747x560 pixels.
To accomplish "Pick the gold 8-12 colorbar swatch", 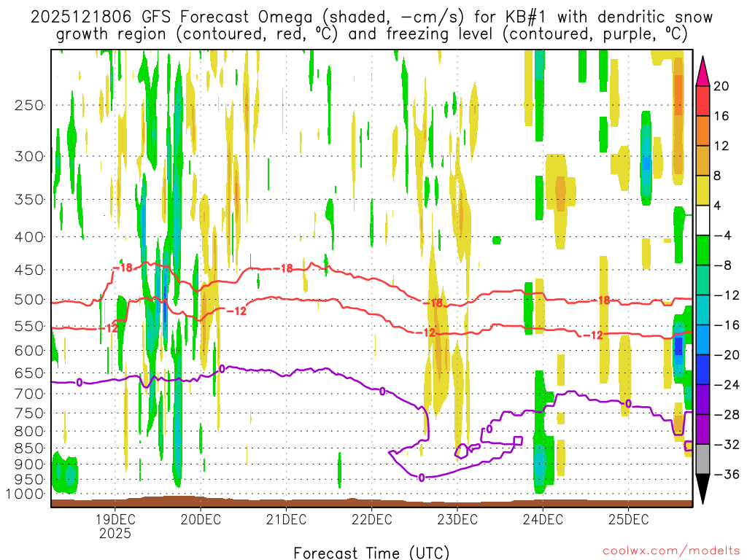I will tap(703, 161).
